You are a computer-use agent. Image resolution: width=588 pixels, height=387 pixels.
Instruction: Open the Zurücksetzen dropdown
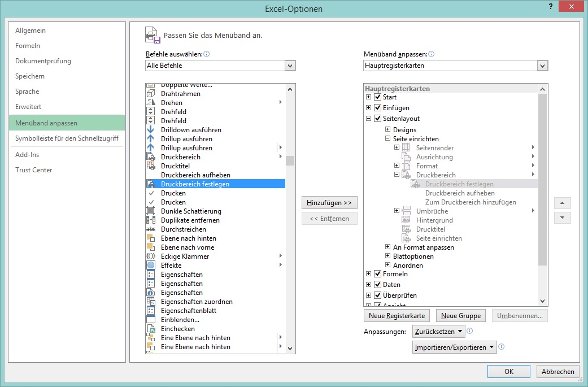pyautogui.click(x=439, y=332)
